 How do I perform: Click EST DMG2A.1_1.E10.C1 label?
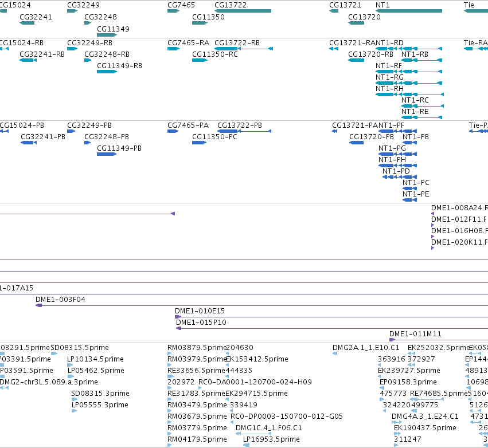[x=366, y=348]
